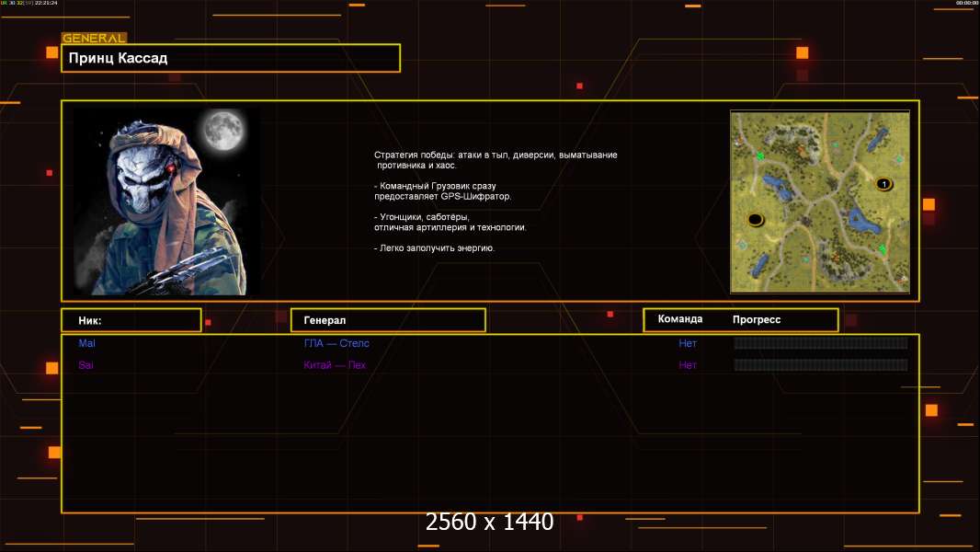Click the Команда column label
Image resolution: width=980 pixels, height=552 pixels.
pos(680,319)
